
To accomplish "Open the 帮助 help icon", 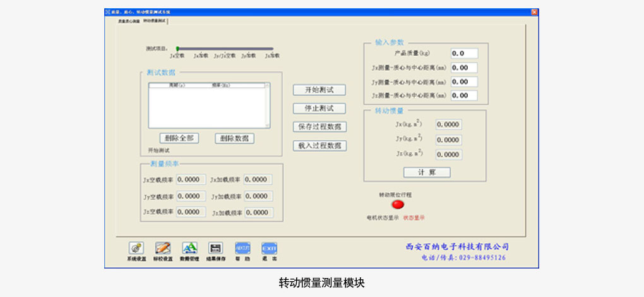I will pos(243,248).
